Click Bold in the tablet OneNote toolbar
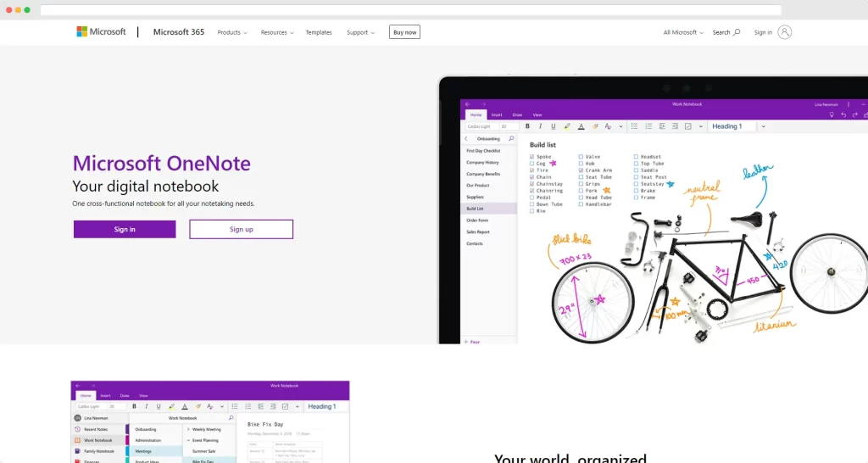 527,126
